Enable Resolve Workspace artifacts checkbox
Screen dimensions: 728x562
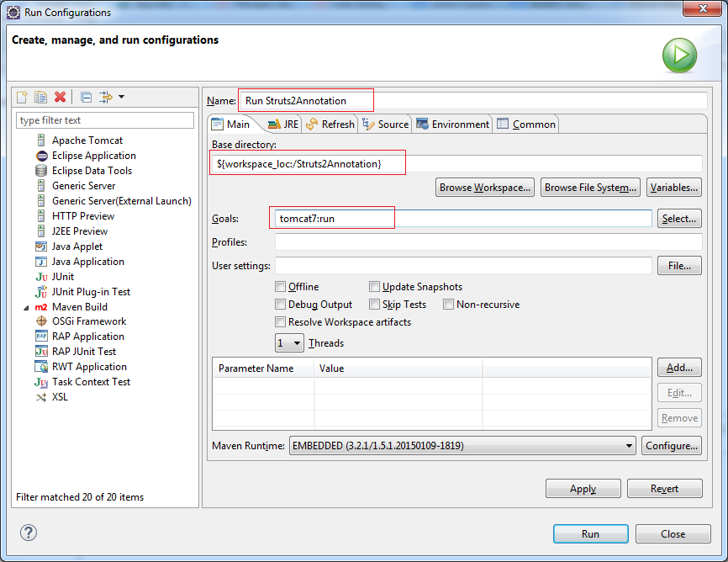pyautogui.click(x=280, y=321)
